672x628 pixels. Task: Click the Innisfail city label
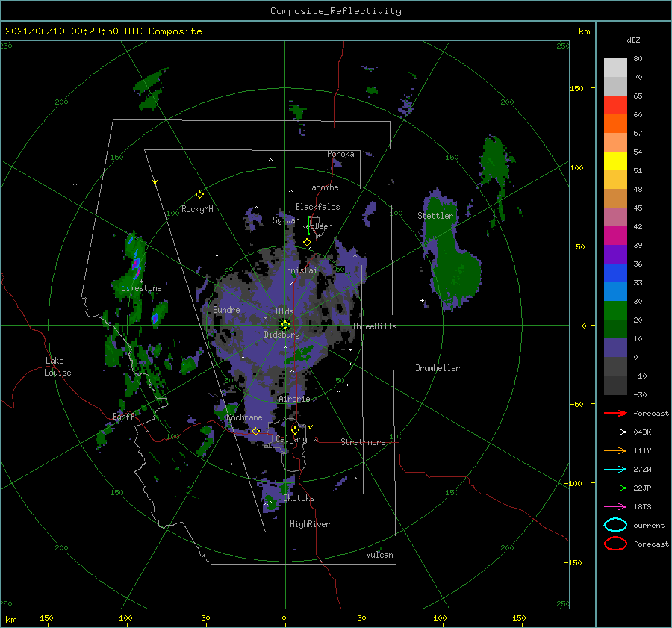(x=302, y=270)
